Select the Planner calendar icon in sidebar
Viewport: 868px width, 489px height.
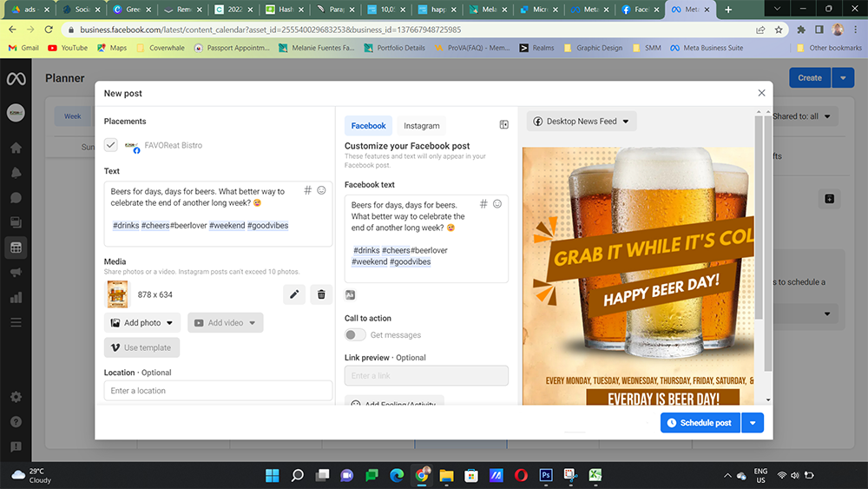click(x=16, y=248)
